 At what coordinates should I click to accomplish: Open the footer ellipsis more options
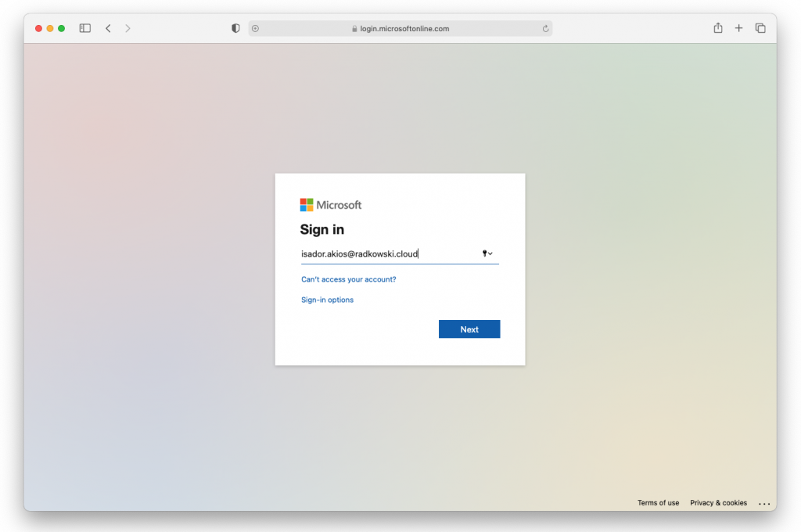pos(764,503)
